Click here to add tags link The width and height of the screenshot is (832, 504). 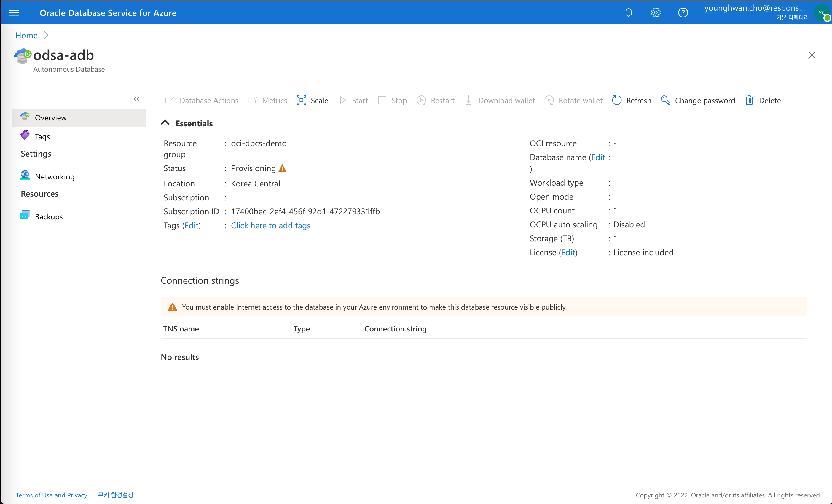pyautogui.click(x=270, y=226)
